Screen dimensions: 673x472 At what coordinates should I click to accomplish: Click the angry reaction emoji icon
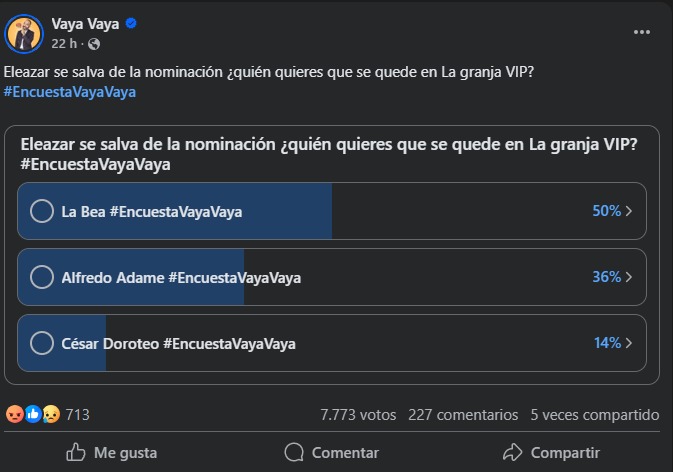click(14, 414)
